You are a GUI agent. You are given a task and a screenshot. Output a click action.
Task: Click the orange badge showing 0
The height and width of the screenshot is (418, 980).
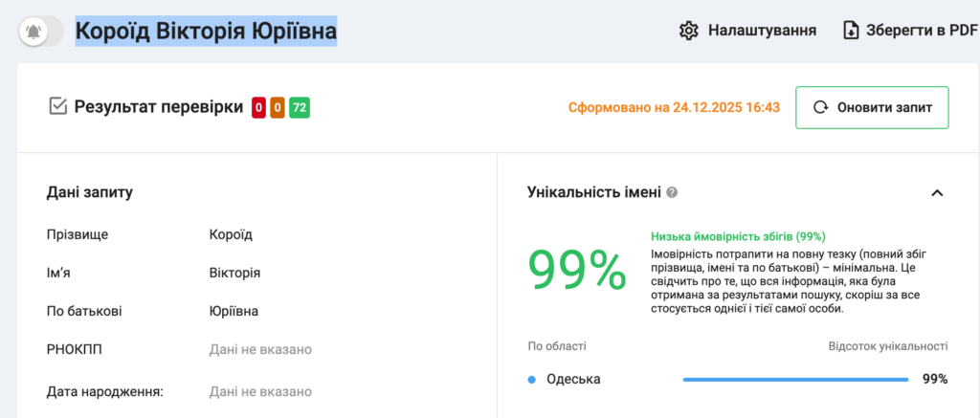coord(277,108)
